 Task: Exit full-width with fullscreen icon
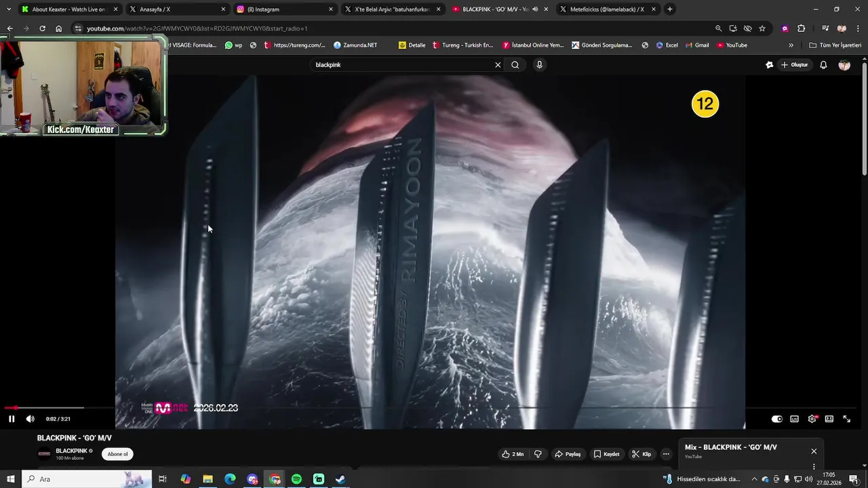click(846, 419)
